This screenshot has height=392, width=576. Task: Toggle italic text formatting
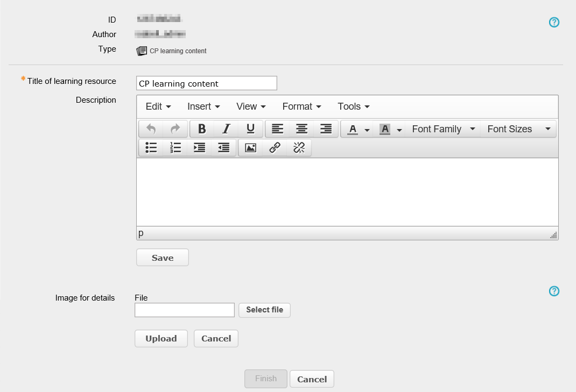pos(226,129)
